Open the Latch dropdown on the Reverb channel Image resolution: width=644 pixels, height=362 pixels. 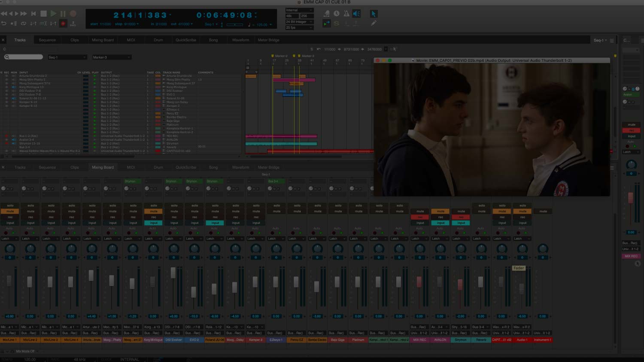(x=481, y=238)
